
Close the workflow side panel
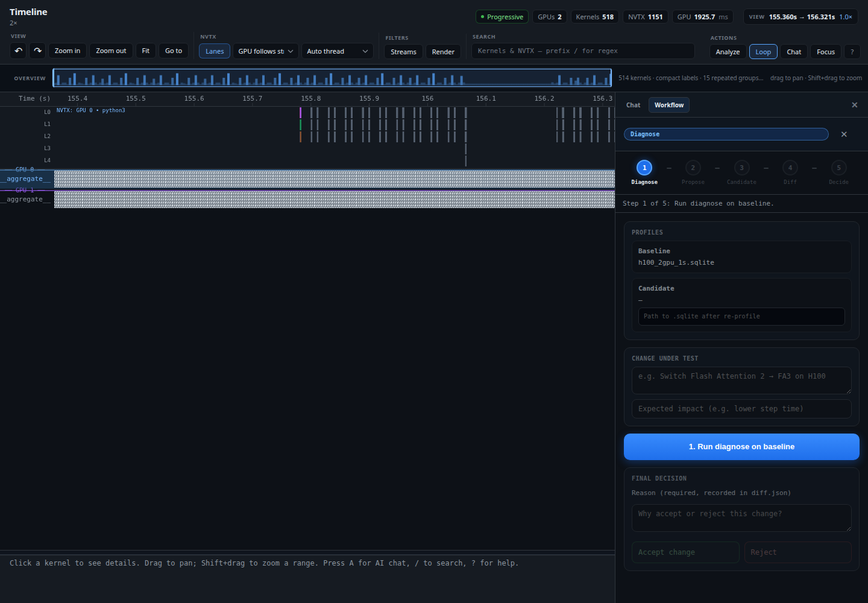click(x=854, y=105)
